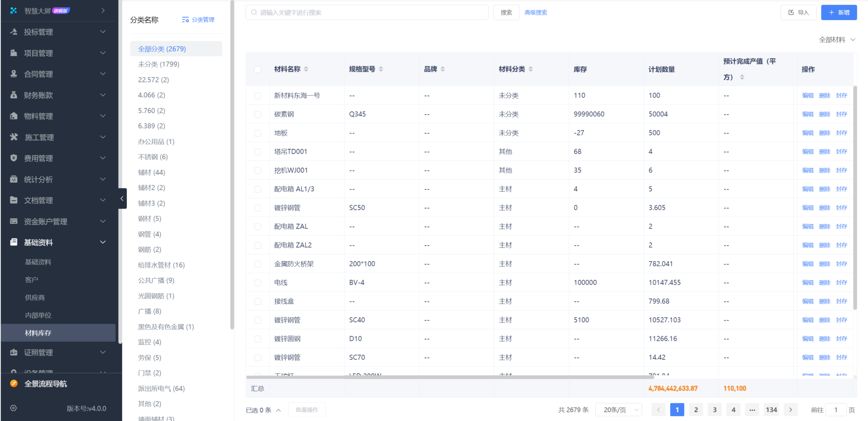Image resolution: width=868 pixels, height=421 pixels.
Task: Click the 物料管理 sidebar icon
Action: [x=13, y=116]
